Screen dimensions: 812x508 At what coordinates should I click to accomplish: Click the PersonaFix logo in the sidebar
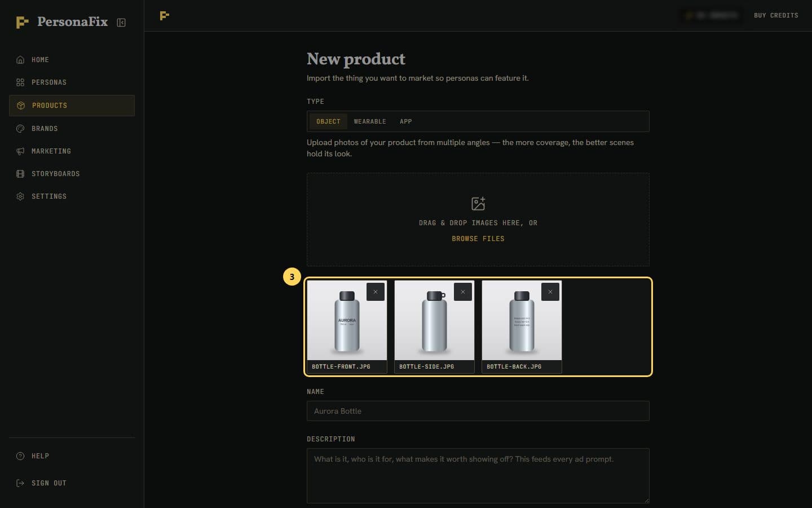[61, 22]
